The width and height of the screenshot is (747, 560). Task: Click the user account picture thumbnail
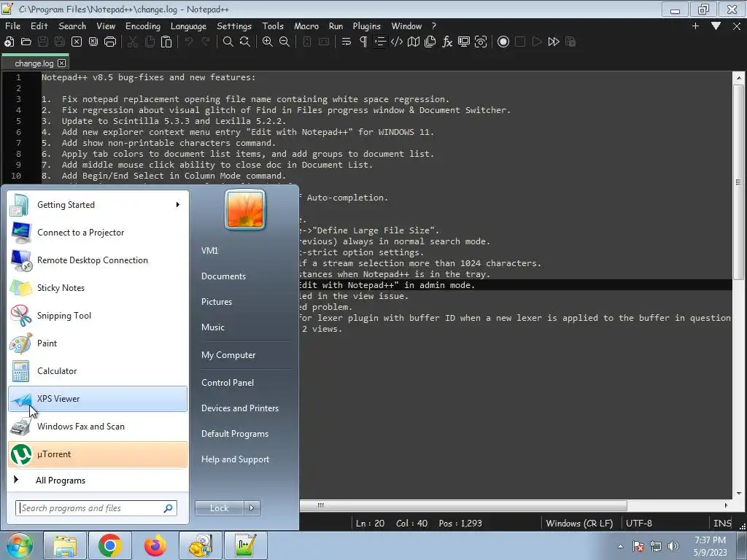[245, 209]
